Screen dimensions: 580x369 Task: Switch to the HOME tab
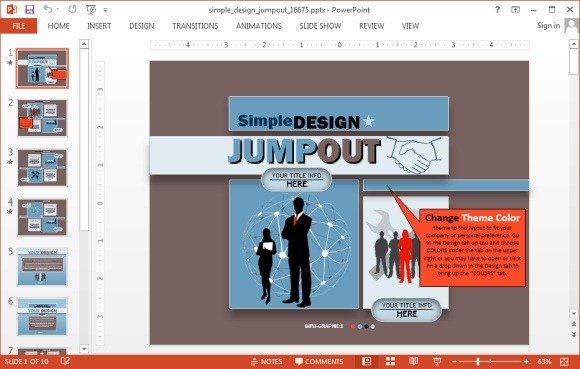point(58,26)
